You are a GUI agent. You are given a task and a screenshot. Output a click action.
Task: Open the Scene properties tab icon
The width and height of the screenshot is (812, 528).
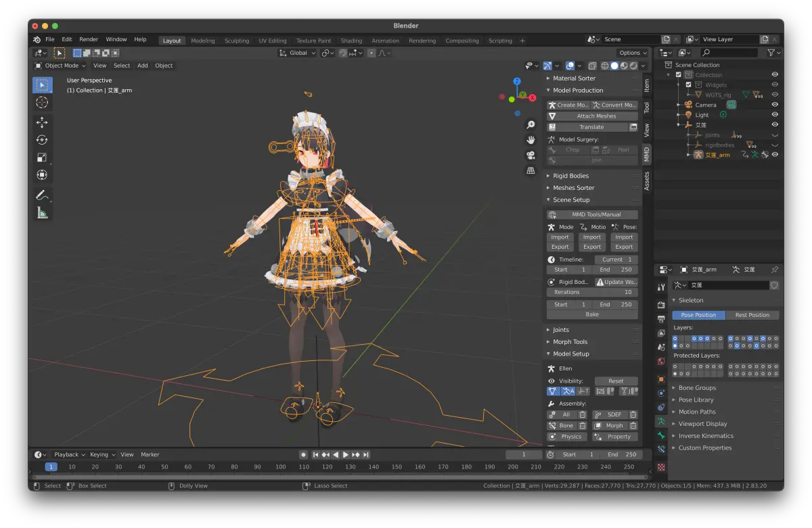coord(661,347)
